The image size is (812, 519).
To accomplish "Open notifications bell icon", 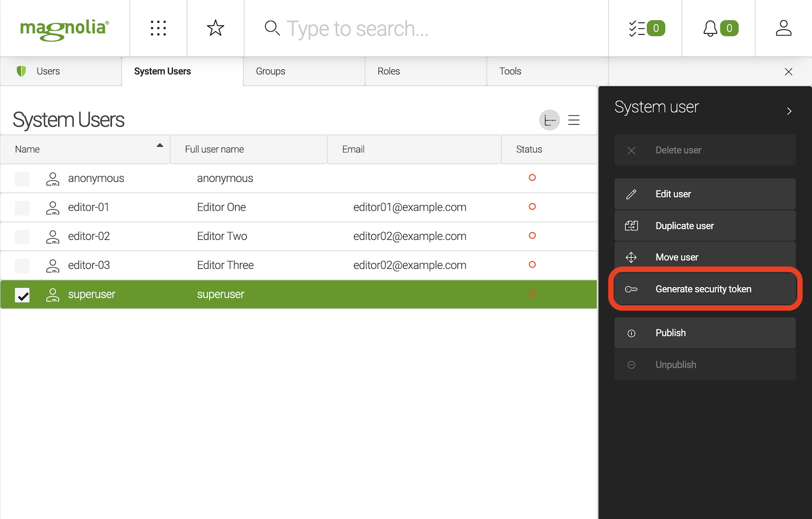I will [719, 28].
